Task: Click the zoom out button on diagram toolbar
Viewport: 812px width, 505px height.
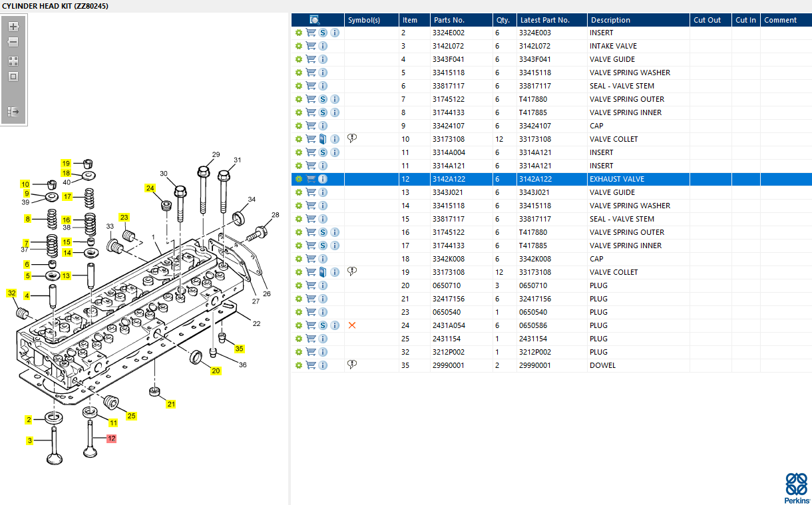Action: (x=13, y=42)
